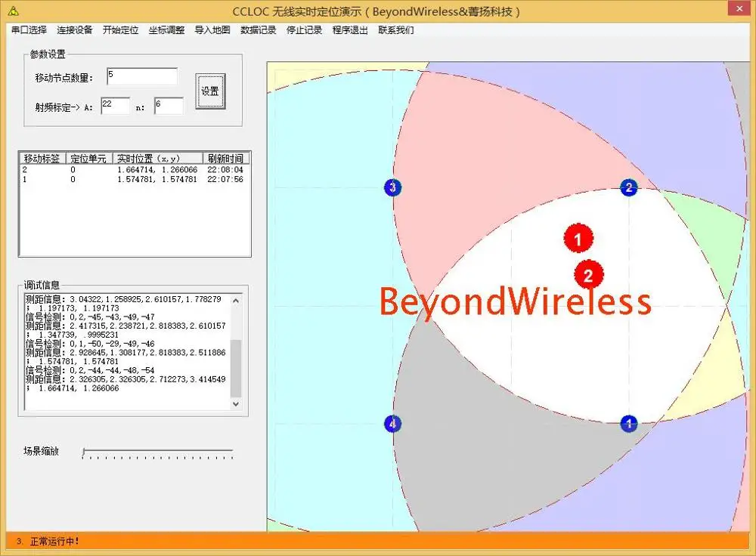Viewport: 756px width, 556px height.
Task: Select blue anchor node 4 on the map
Action: (x=393, y=424)
